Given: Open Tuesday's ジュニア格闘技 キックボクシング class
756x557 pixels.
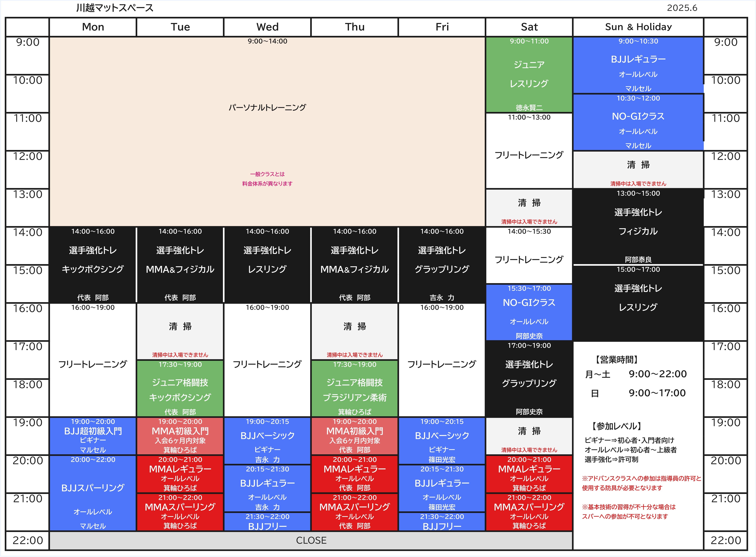Looking at the screenshot, I should click(180, 388).
